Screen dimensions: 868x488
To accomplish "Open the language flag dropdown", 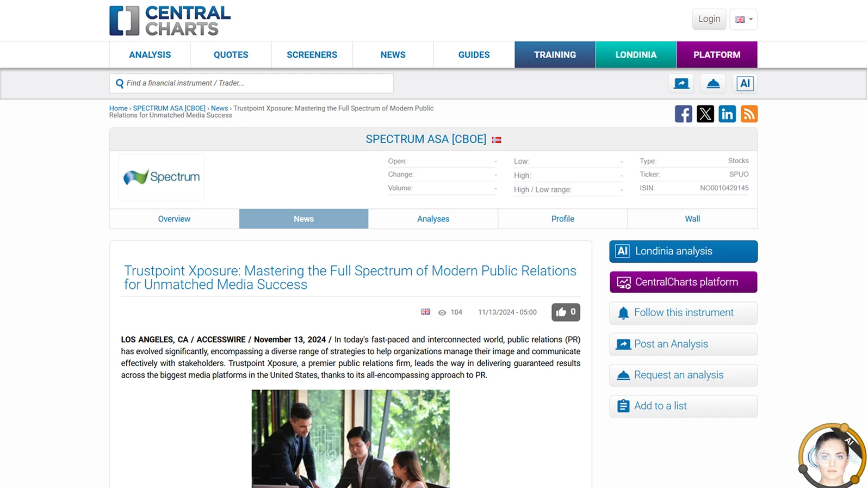I will tap(743, 19).
